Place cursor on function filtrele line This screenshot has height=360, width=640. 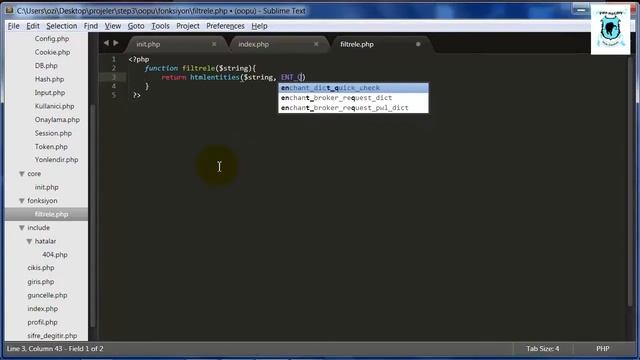(x=200, y=68)
